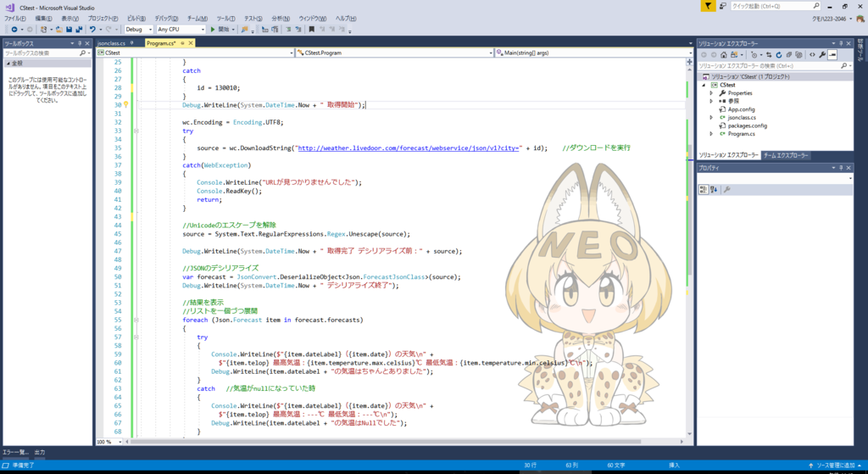Collapse all items in Solution Explorer

pos(788,55)
